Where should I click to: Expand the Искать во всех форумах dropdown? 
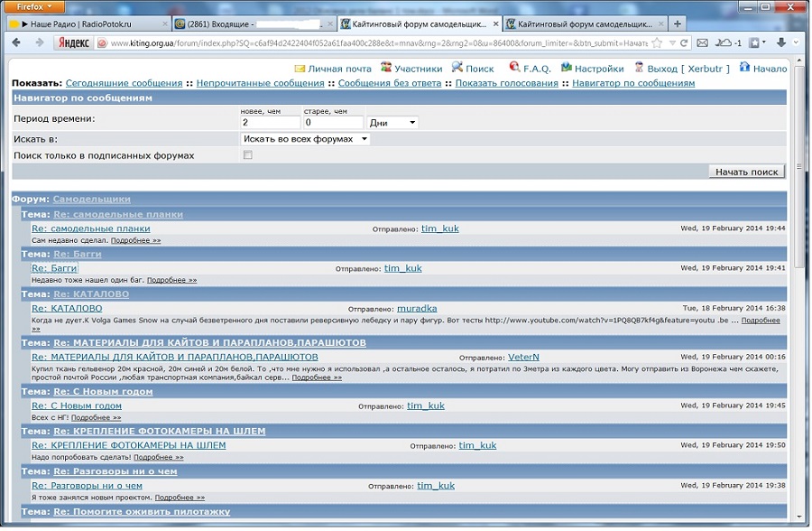pyautogui.click(x=305, y=139)
